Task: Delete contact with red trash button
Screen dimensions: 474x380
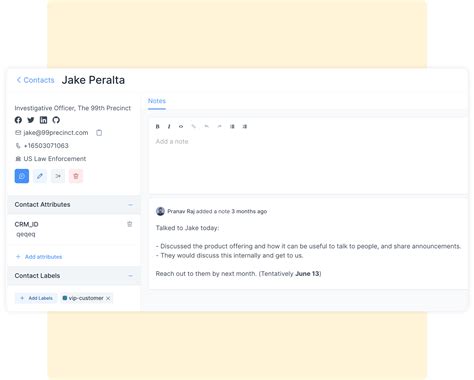Action: [x=76, y=176]
